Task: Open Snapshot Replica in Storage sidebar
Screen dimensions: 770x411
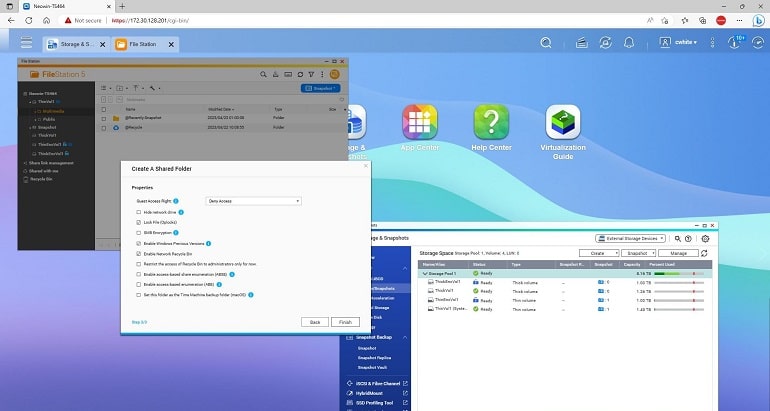Action: pyautogui.click(x=374, y=358)
